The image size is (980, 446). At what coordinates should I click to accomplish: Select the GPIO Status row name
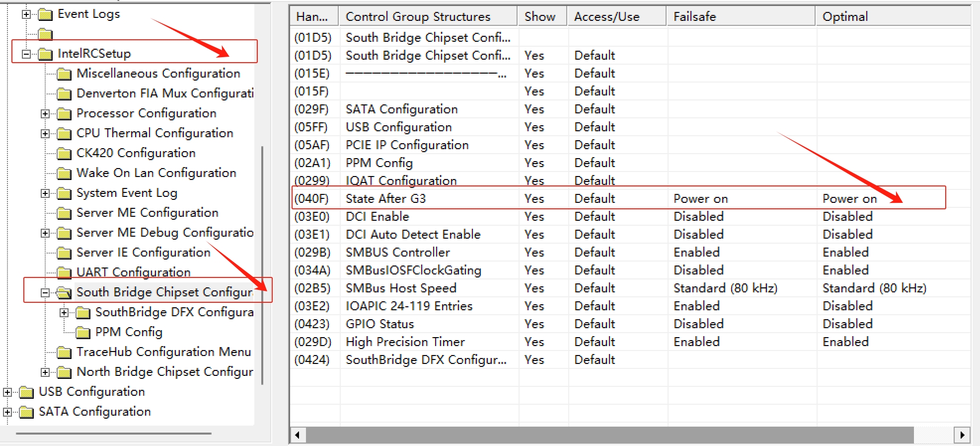(x=380, y=324)
